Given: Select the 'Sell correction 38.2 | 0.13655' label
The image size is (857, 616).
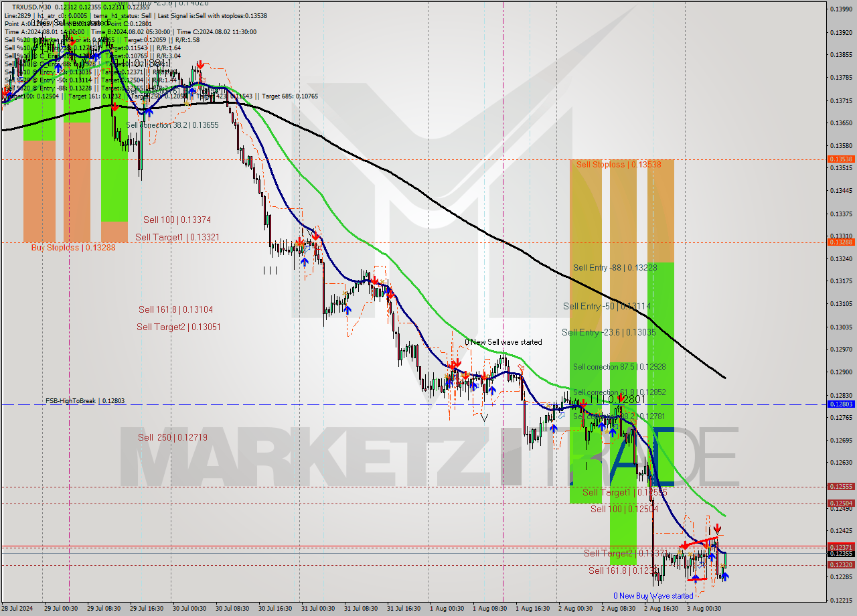Looking at the screenshot, I should tap(173, 125).
